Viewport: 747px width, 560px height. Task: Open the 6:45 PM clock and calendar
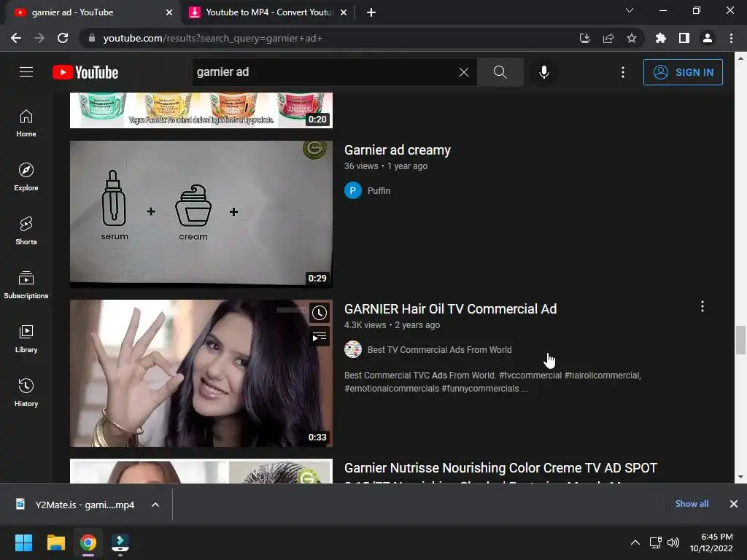click(x=711, y=542)
